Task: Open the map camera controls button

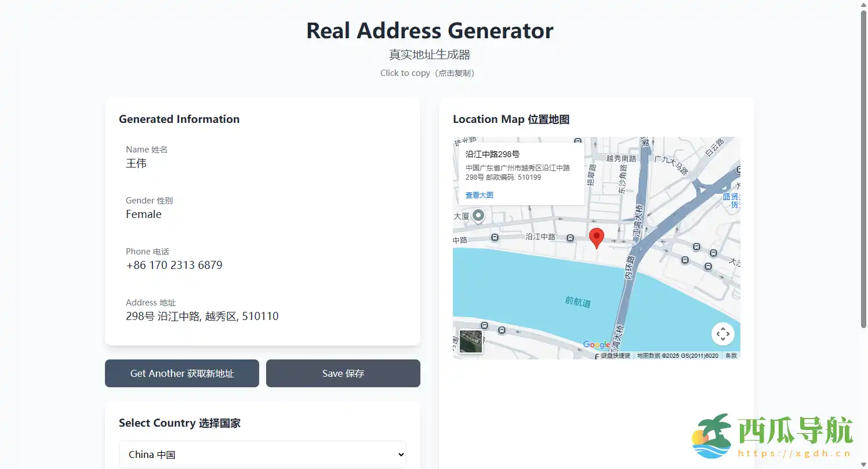Action: coord(722,334)
